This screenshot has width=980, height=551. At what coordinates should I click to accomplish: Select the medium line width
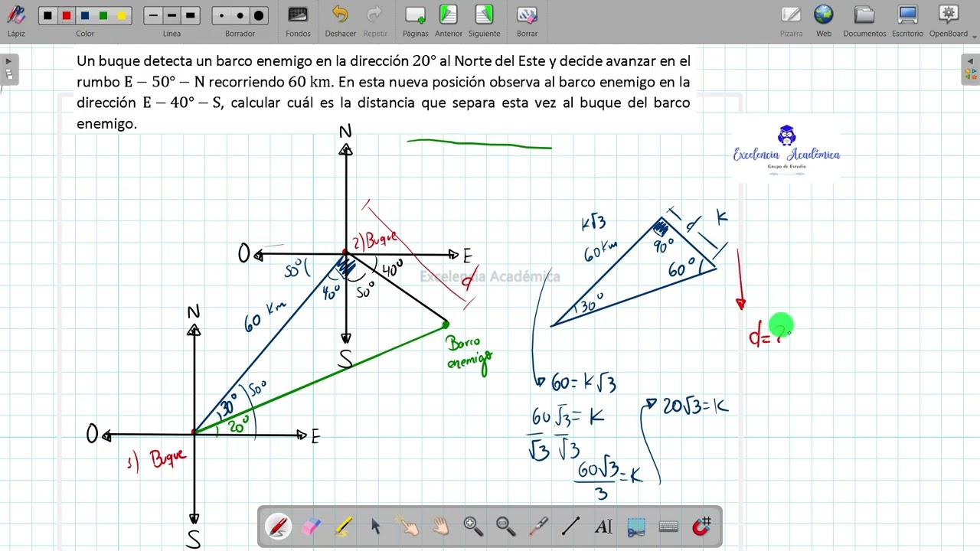point(172,15)
